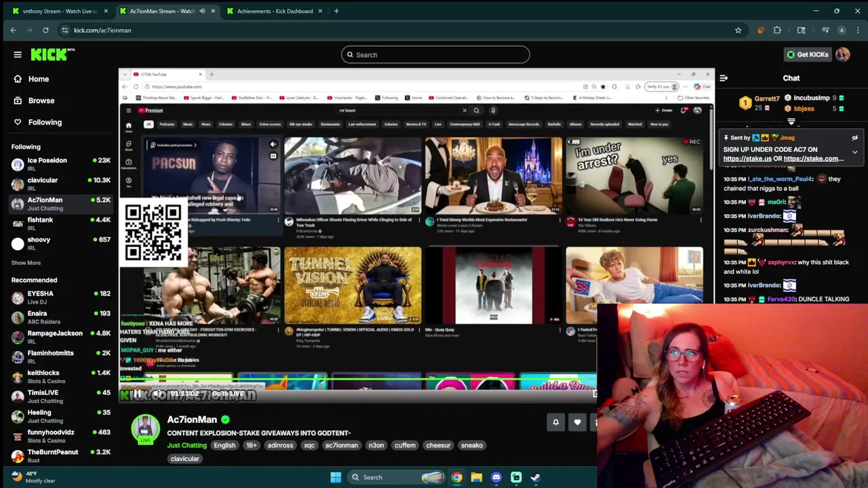The width and height of the screenshot is (868, 488).
Task: Open RampageJackson recommended channel
Action: 60,337
